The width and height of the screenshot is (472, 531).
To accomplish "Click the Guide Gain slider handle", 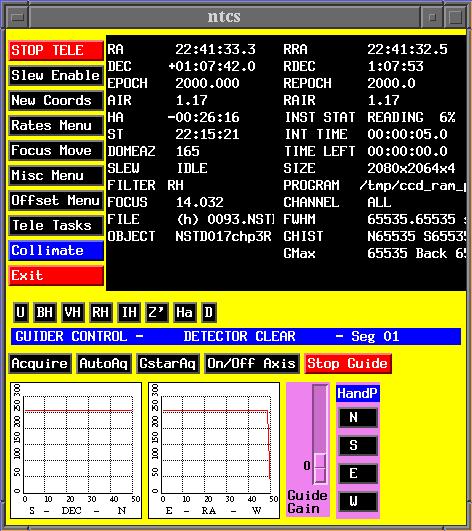I will coord(320,468).
